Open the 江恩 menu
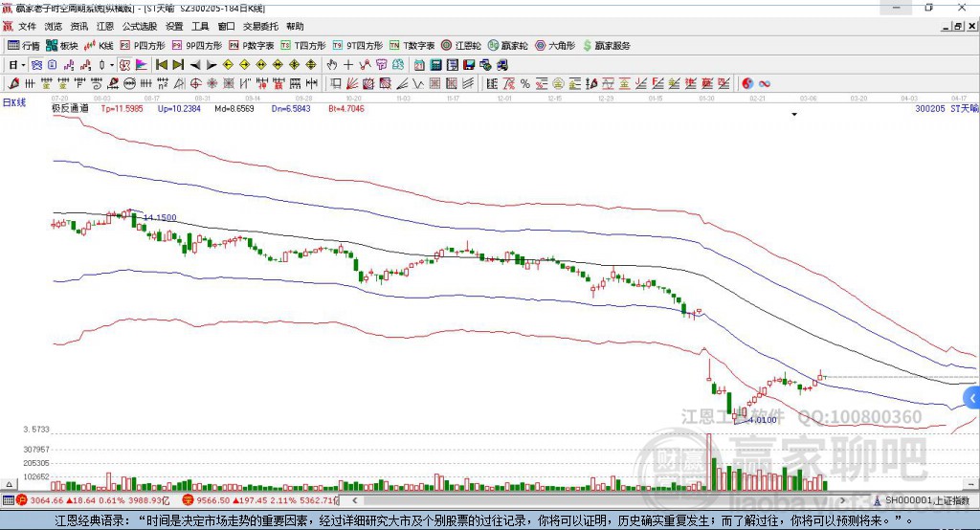The width and height of the screenshot is (980, 530). click(105, 26)
